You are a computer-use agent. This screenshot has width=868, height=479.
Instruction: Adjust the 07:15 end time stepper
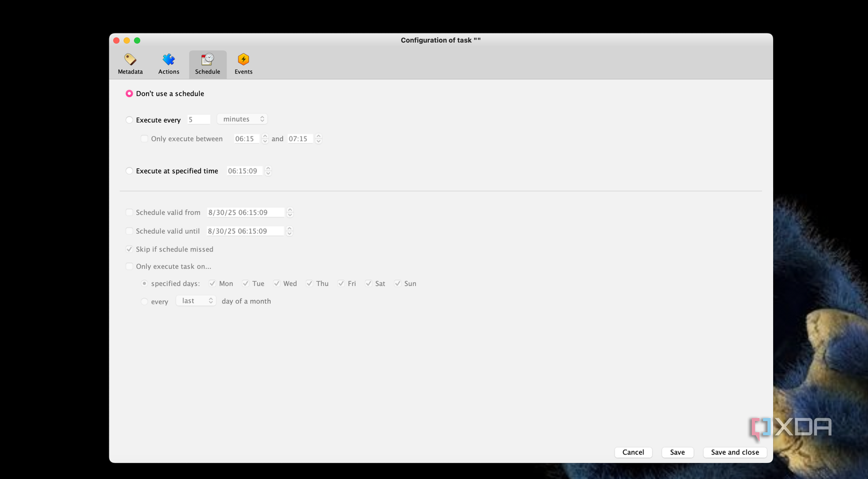pyautogui.click(x=318, y=139)
